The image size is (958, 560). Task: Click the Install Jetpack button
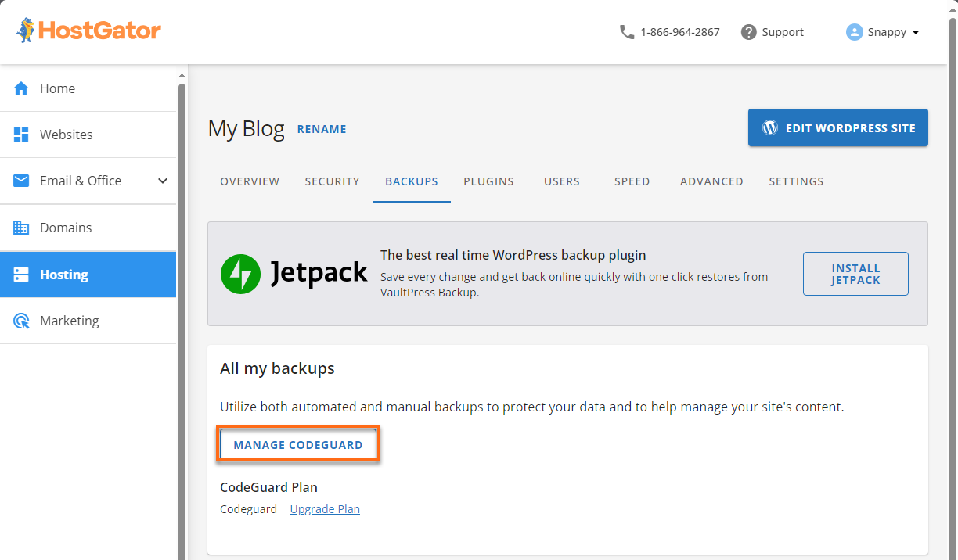[855, 274]
